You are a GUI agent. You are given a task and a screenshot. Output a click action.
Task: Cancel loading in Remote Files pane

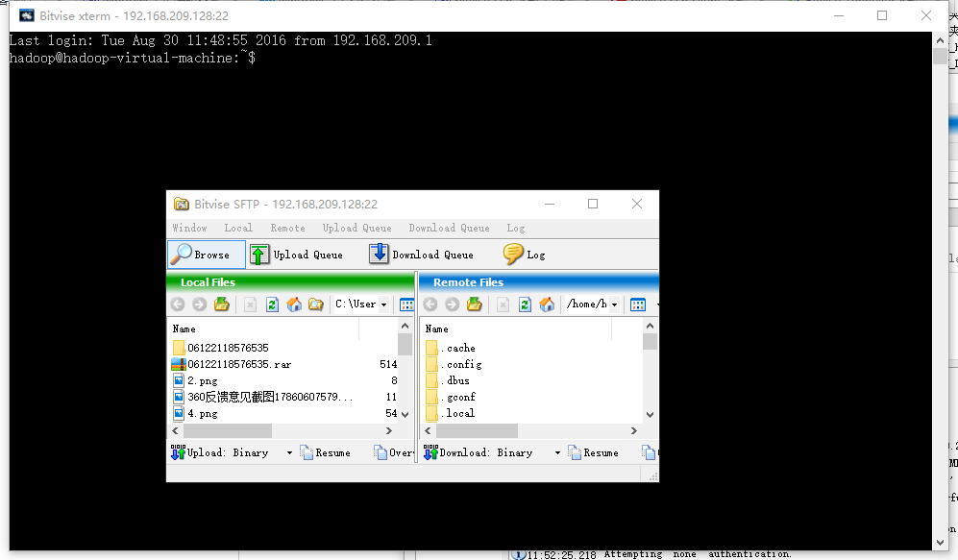503,304
